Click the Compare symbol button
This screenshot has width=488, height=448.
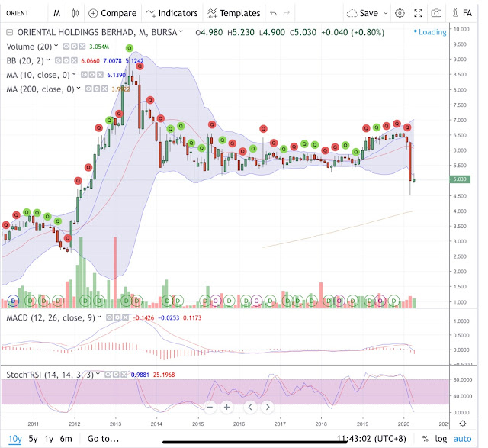coord(113,13)
